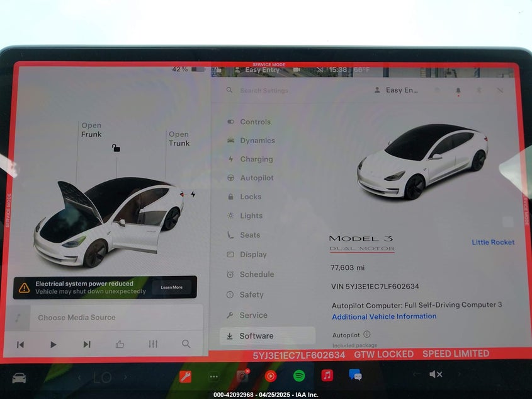Expand the Easy Entry profile dropdown in settings
The image size is (532, 399).
[397, 90]
